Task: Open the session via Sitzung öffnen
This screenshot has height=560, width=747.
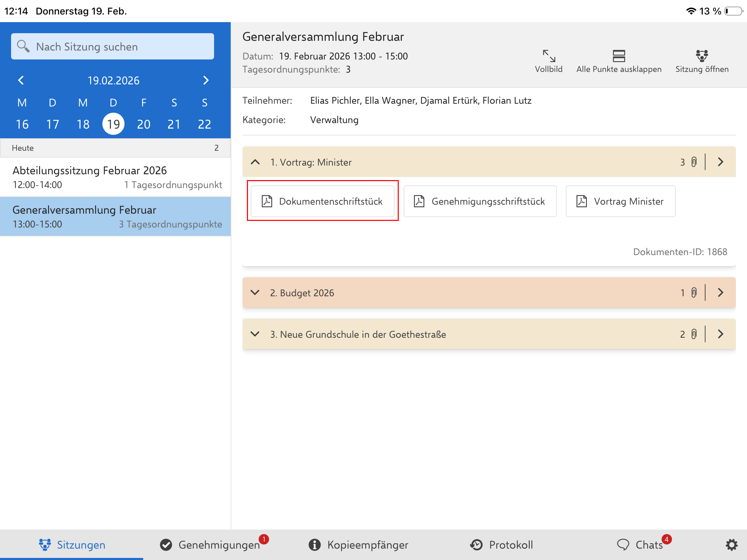Action: point(702,56)
